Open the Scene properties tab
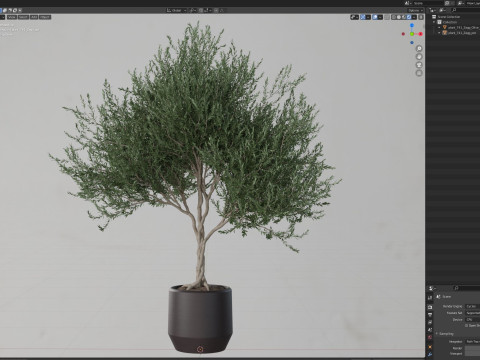This screenshot has width=480, height=360. point(430,330)
